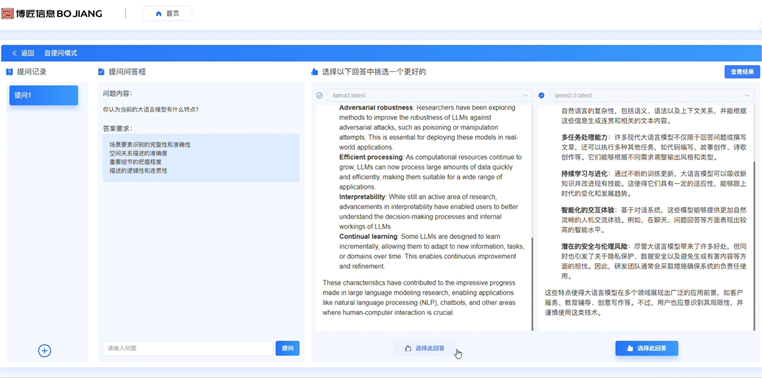
Task: Click the home icon in 首页 button
Action: pyautogui.click(x=158, y=14)
